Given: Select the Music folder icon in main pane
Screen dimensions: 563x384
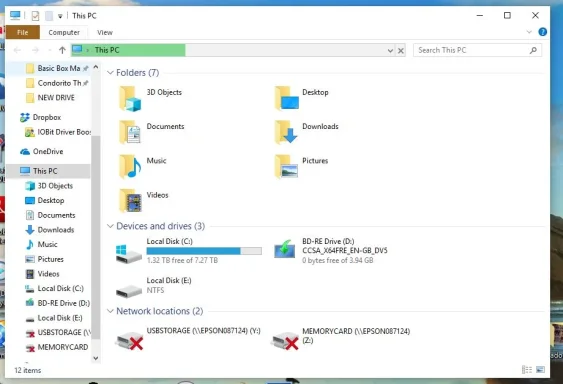Looking at the screenshot, I should point(130,166).
